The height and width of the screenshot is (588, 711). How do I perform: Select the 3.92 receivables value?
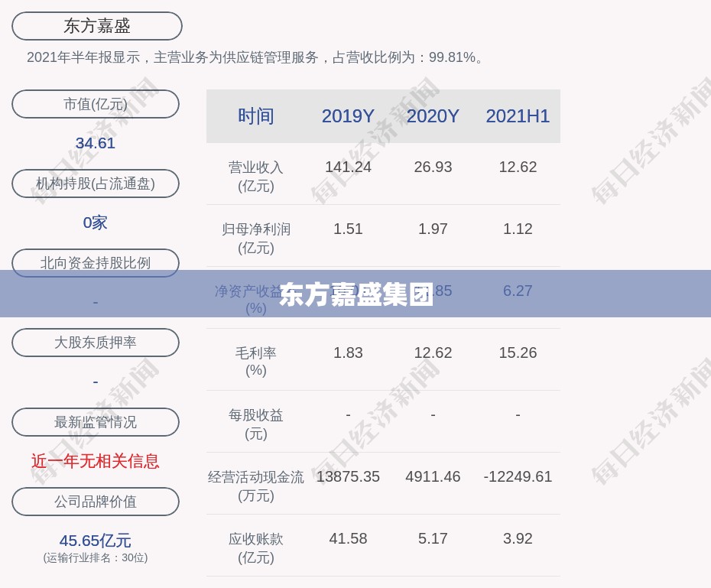(x=518, y=538)
